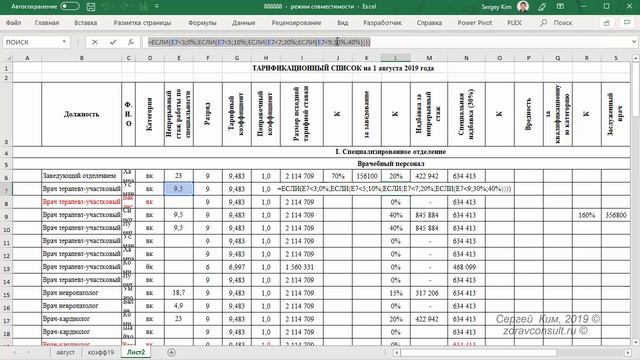640x360 pixels.
Task: Cancel formula entry with the X icon
Action: point(95,42)
